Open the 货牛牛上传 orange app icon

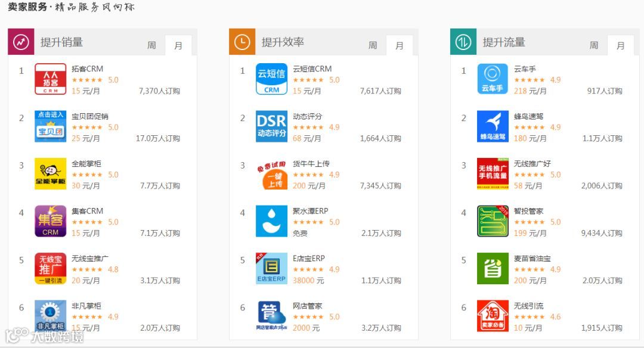(x=271, y=173)
